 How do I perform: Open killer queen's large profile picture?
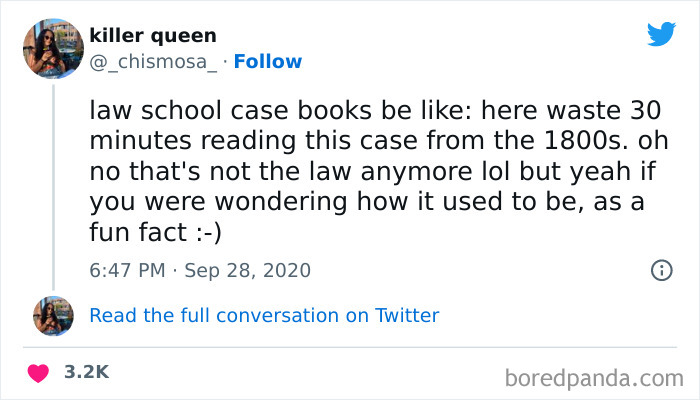tap(53, 47)
